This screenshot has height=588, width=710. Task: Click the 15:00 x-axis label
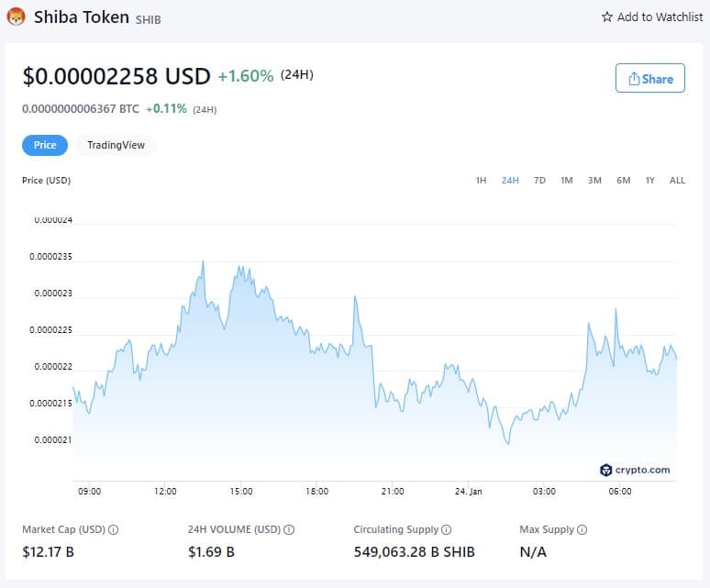(241, 491)
